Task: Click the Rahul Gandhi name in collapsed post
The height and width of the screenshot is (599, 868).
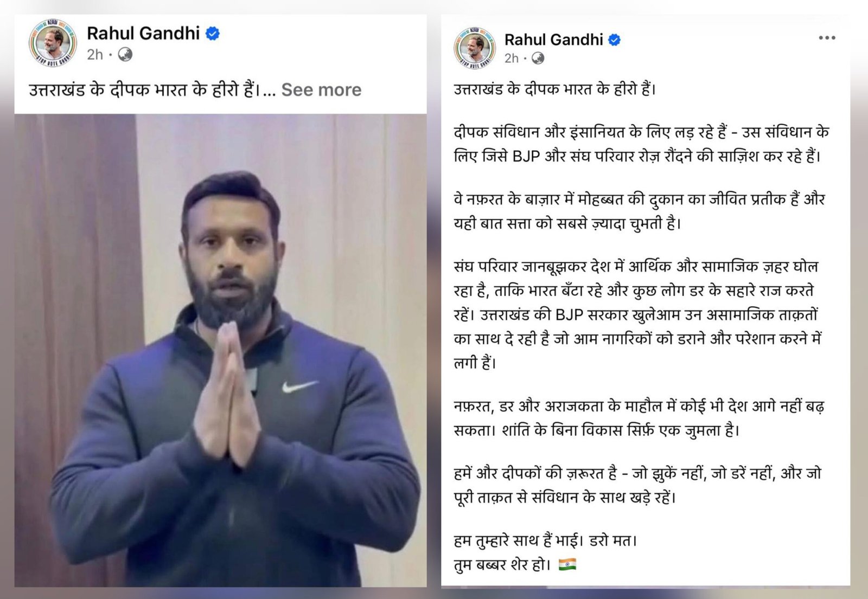Action: click(143, 34)
